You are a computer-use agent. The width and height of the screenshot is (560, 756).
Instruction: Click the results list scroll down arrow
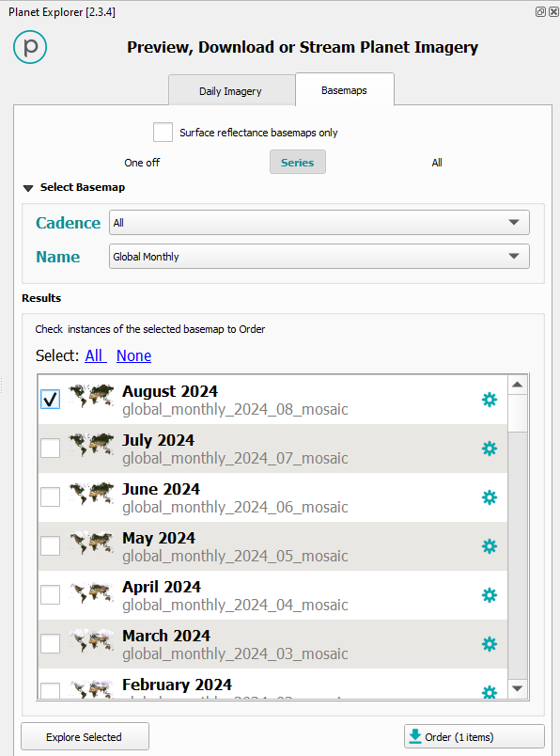[x=518, y=688]
